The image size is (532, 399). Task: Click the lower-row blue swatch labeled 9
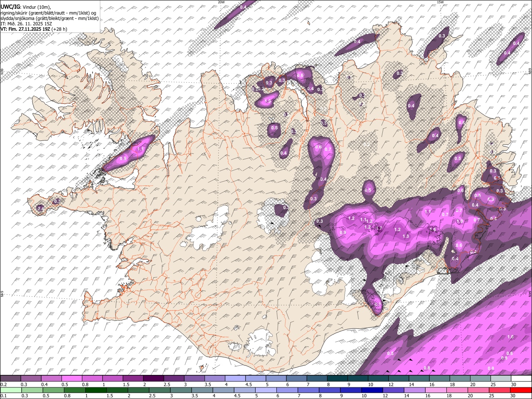pyautogui.click(x=351, y=390)
